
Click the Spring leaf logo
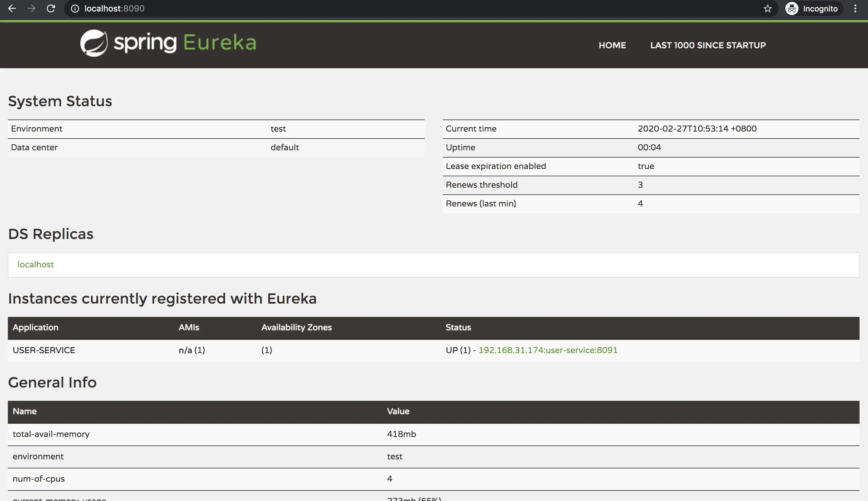pyautogui.click(x=94, y=43)
